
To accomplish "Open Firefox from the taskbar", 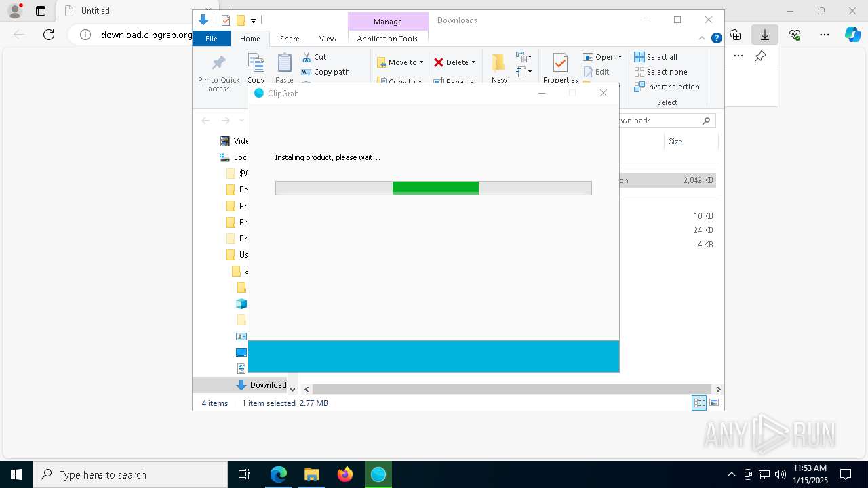I will (345, 474).
